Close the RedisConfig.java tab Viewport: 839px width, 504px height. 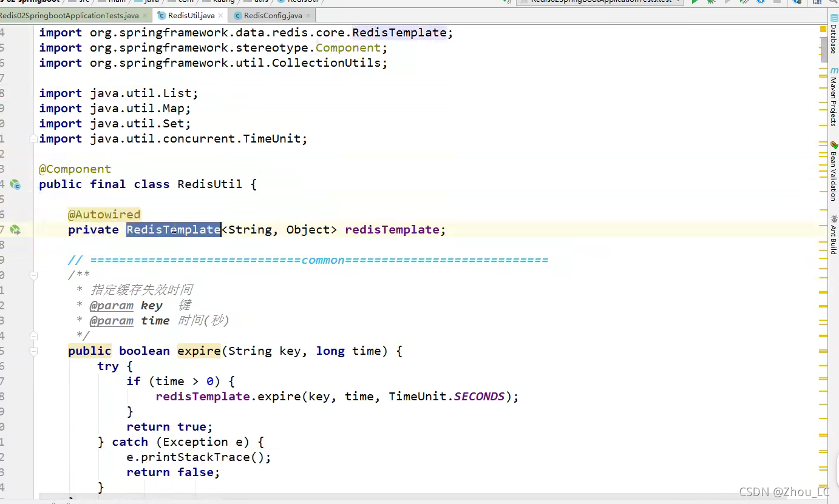coord(308,16)
